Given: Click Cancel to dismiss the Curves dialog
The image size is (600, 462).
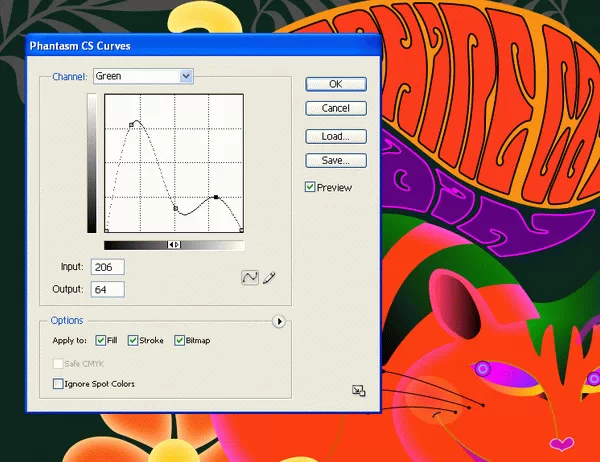Looking at the screenshot, I should [335, 108].
